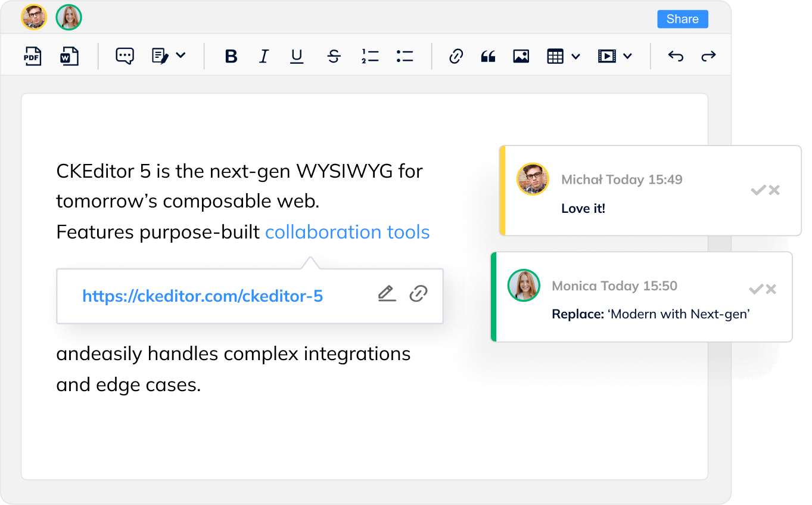Screen dimensions: 812x505
Task: Insert table icon
Action: 555,57
